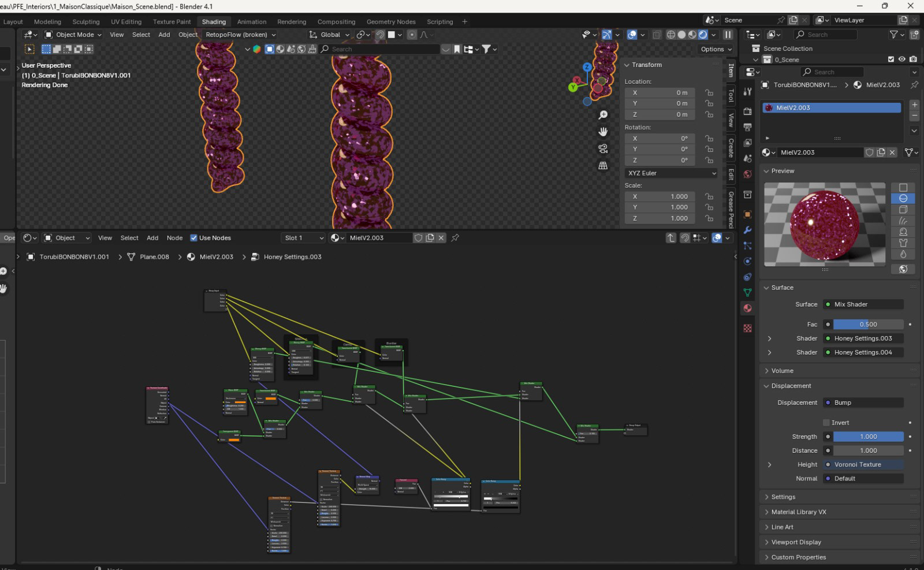Open the Render properties tab icon
The width and height of the screenshot is (924, 570).
[x=747, y=111]
